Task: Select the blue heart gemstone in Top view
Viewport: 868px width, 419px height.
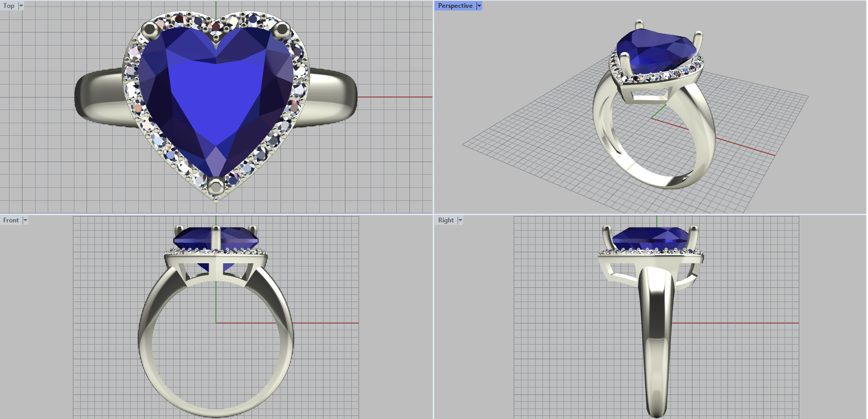Action: 216,98
